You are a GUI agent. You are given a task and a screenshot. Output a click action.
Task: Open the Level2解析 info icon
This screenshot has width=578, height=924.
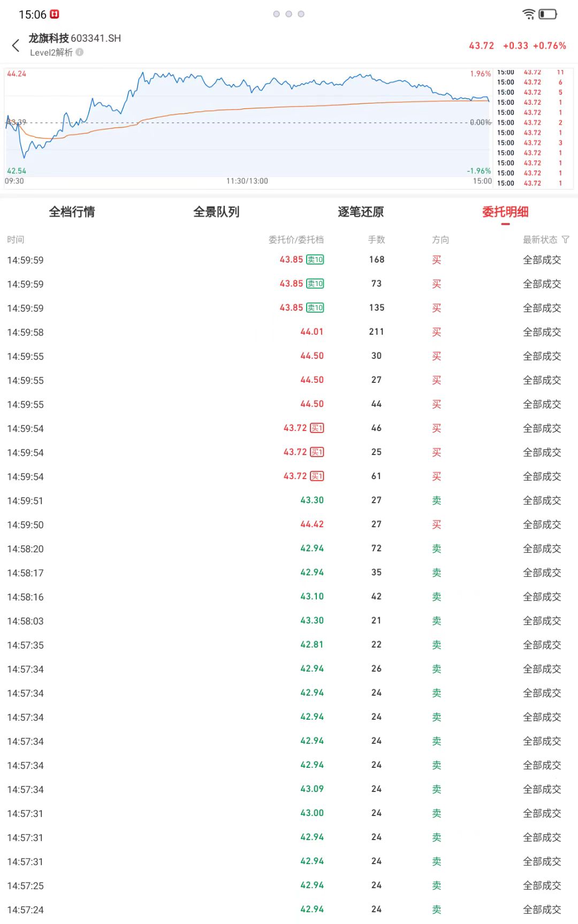pyautogui.click(x=80, y=52)
